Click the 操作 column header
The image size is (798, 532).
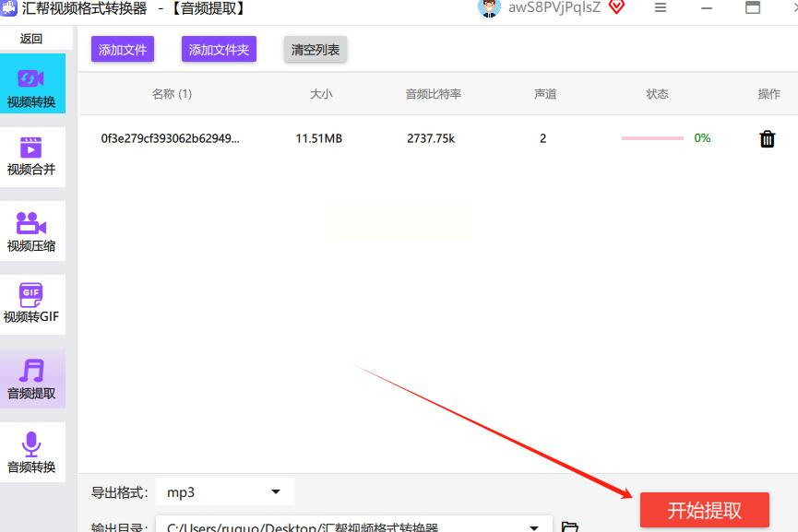click(x=769, y=94)
